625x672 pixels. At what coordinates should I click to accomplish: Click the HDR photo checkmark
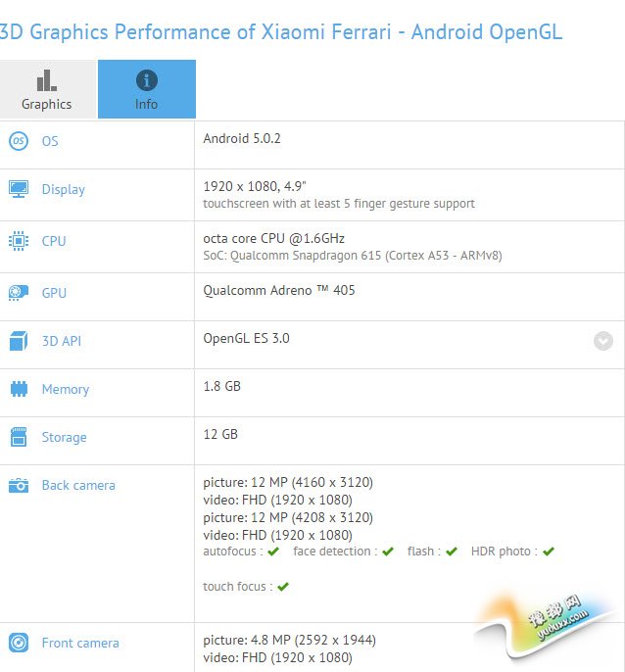[549, 552]
